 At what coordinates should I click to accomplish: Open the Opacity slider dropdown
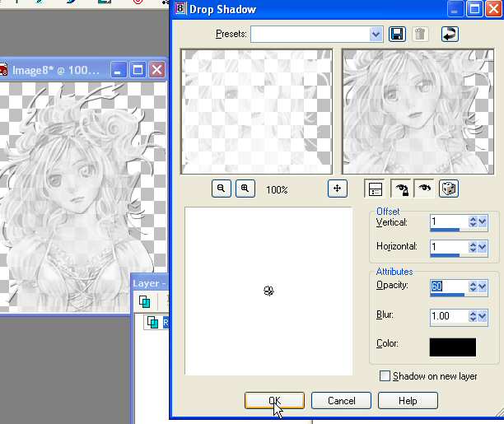[x=483, y=286]
